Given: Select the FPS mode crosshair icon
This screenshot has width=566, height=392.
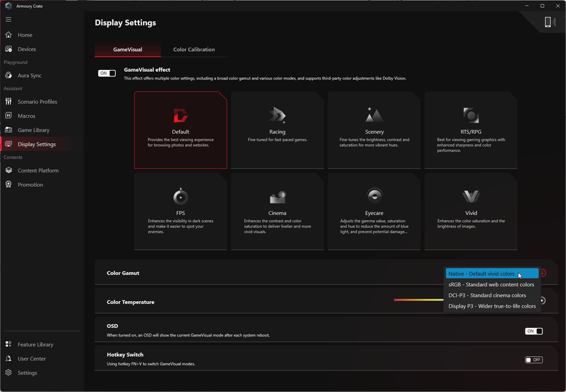Looking at the screenshot, I should click(180, 196).
